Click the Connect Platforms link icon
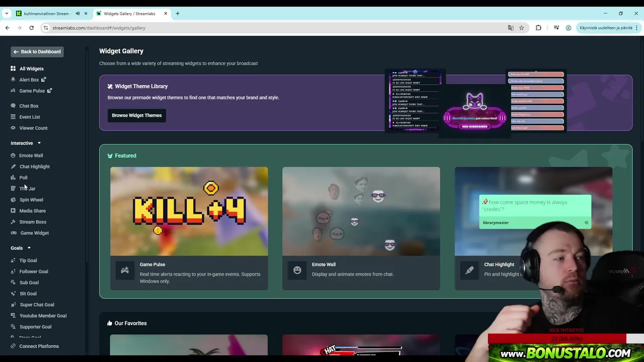The height and width of the screenshot is (362, 644). 13,346
